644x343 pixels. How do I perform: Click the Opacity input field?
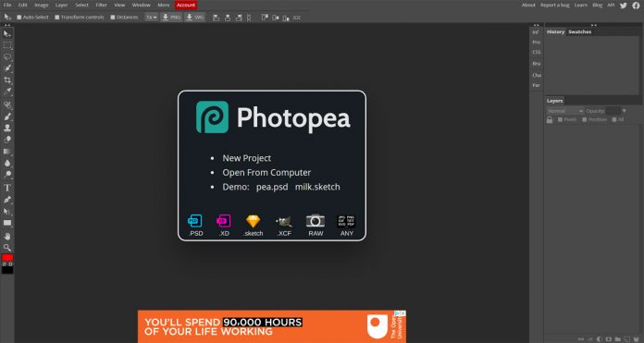(613, 111)
